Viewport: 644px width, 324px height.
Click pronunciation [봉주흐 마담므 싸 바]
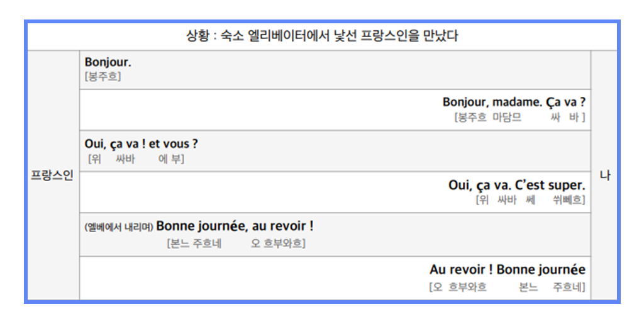(519, 117)
